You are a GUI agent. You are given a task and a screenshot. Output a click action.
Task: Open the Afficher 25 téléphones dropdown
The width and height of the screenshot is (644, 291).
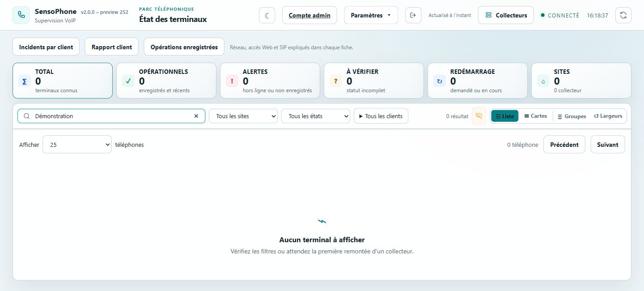click(77, 145)
